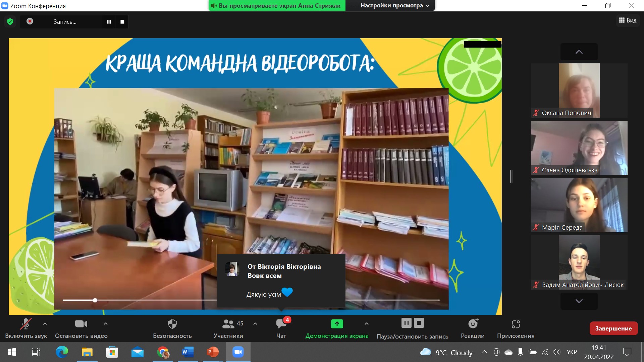Open the Participants panel icon
The image size is (644, 362).
point(228,324)
